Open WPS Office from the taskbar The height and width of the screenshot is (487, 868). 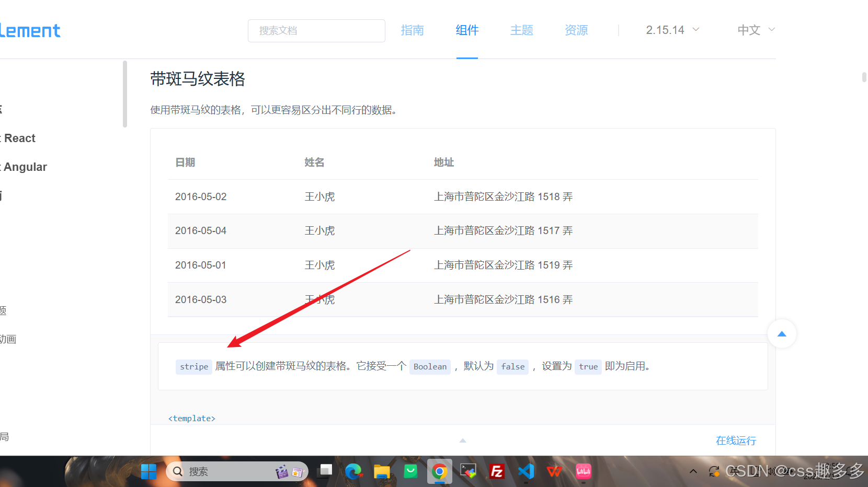[x=554, y=472]
